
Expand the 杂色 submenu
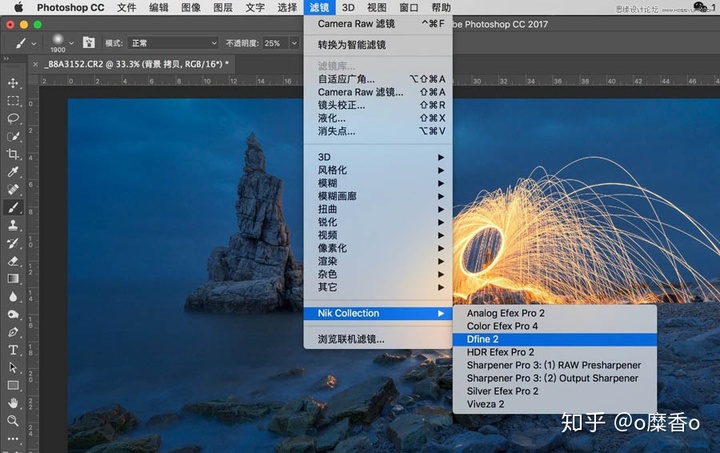tap(378, 274)
